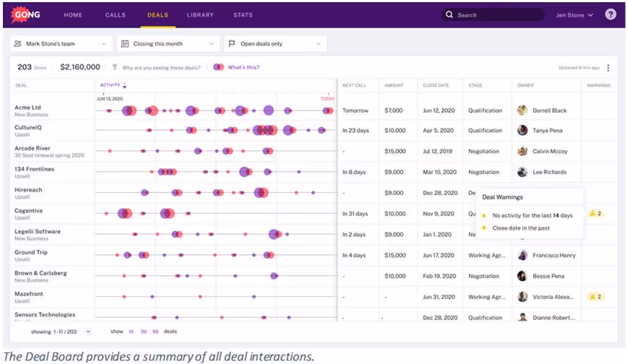Click Bessie Pena's avatar
This screenshot has width=627, height=364.
pos(522,276)
